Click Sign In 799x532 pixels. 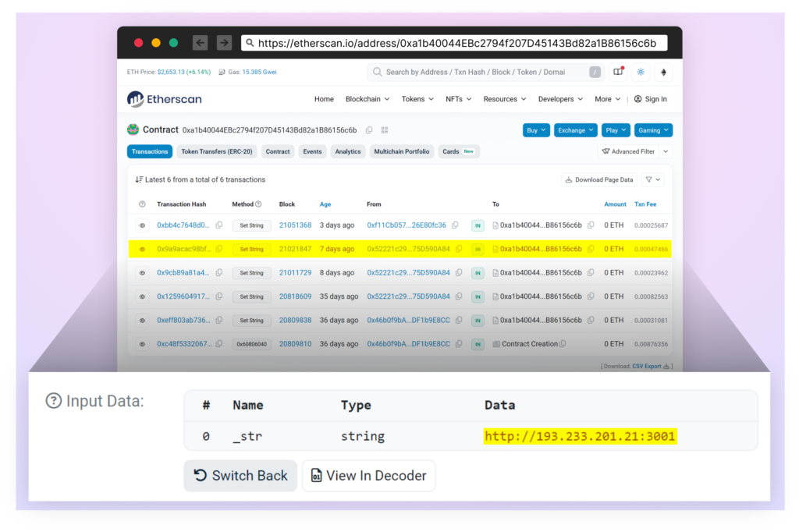click(651, 99)
